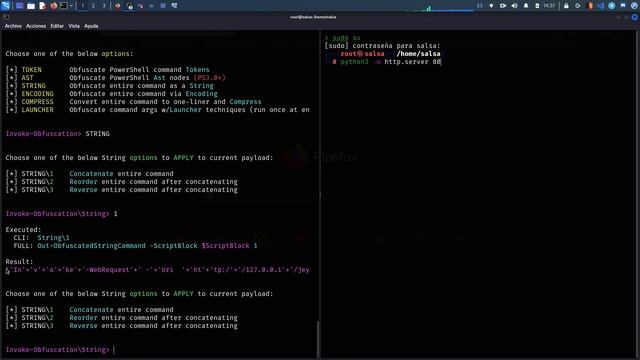640x360 pixels.
Task: Click the 14:37 panel clock
Action: pos(549,6)
